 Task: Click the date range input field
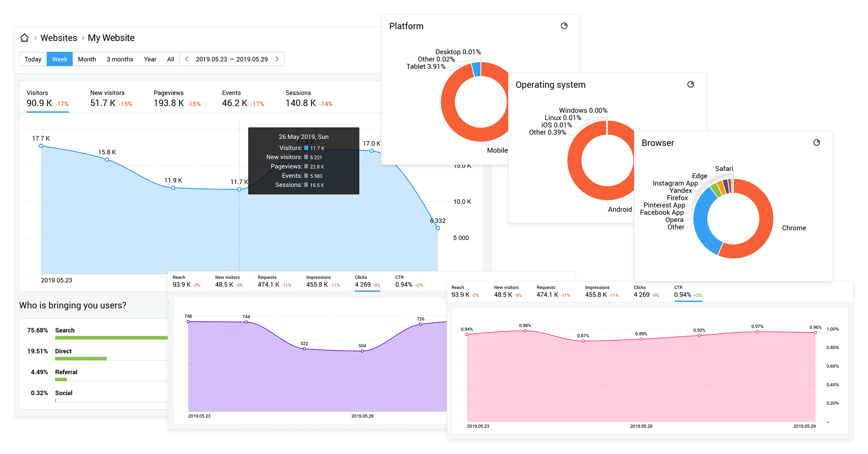coord(232,60)
